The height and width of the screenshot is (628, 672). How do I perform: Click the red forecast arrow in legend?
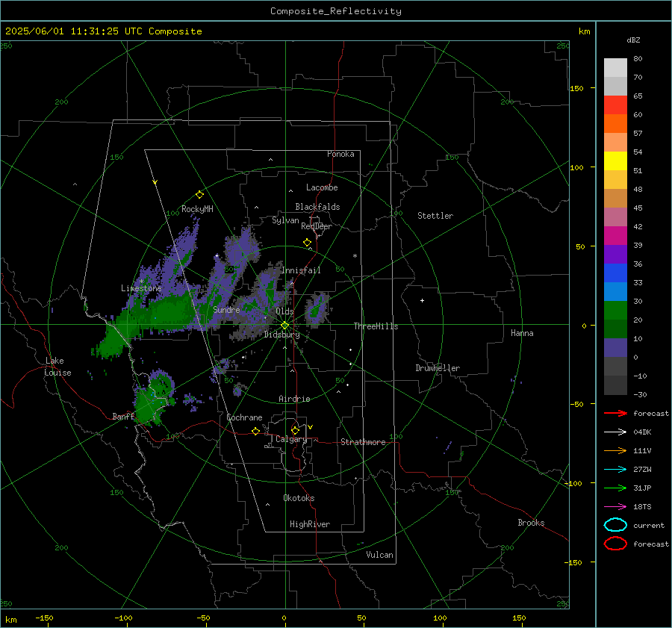pyautogui.click(x=615, y=413)
